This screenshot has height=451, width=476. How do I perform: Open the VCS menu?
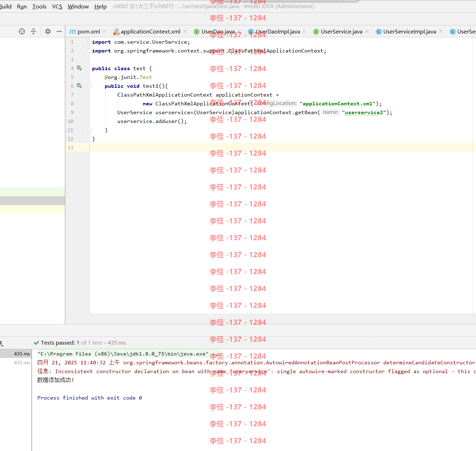57,6
